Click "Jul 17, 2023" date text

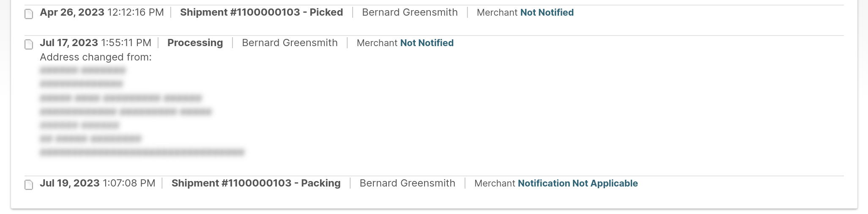(69, 43)
